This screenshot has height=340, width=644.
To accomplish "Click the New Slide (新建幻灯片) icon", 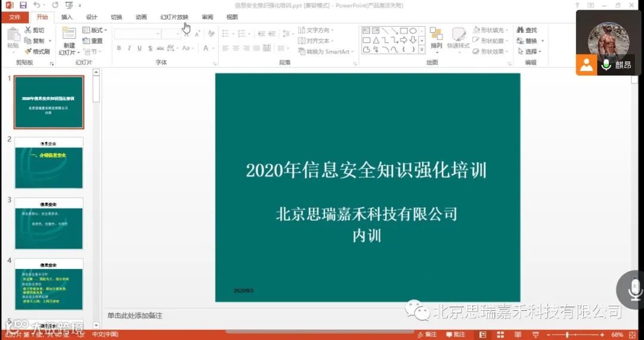I will [x=69, y=34].
